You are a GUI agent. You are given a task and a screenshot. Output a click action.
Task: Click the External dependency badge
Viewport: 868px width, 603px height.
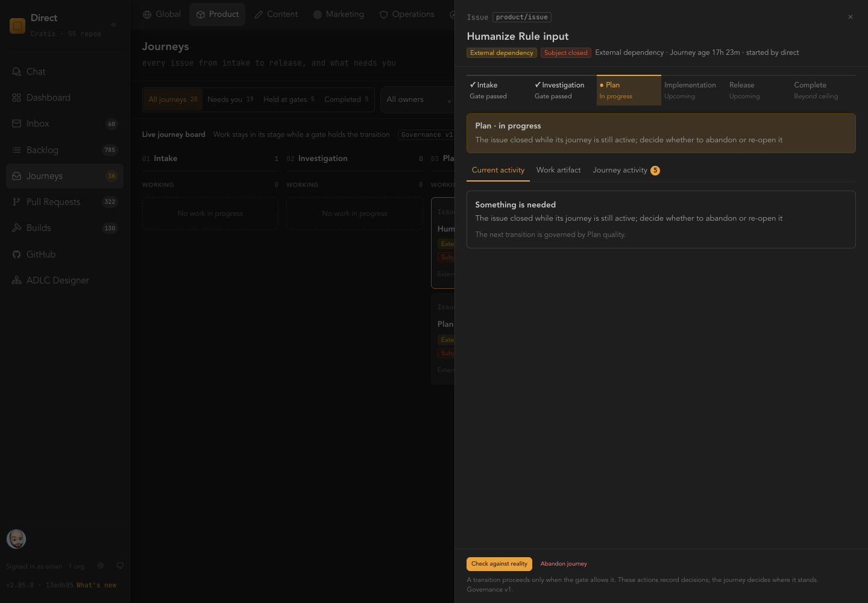502,53
